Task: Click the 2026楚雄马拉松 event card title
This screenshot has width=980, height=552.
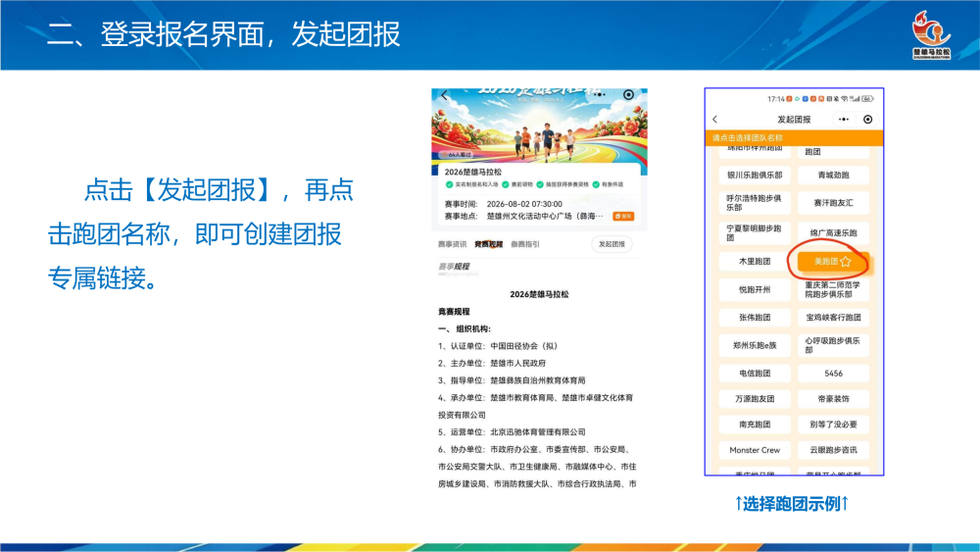Action: tap(472, 172)
